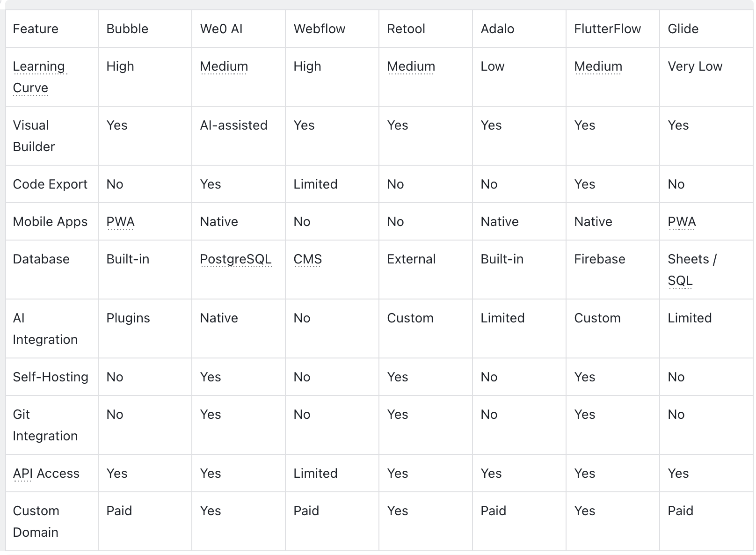Image resolution: width=756 pixels, height=555 pixels.
Task: Click the 'External' database cell for Retool
Action: point(411,259)
